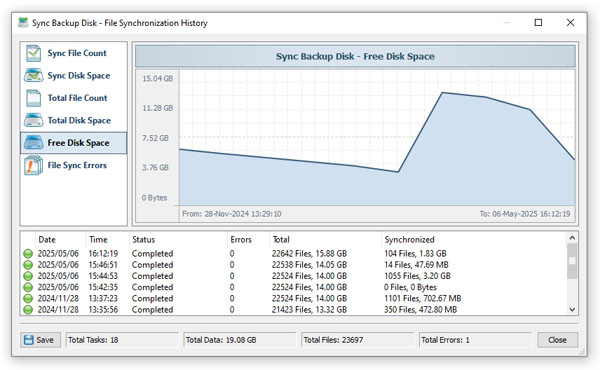This screenshot has height=370, width=600.
Task: Click the Synchronized column header
Action: tap(474, 240)
